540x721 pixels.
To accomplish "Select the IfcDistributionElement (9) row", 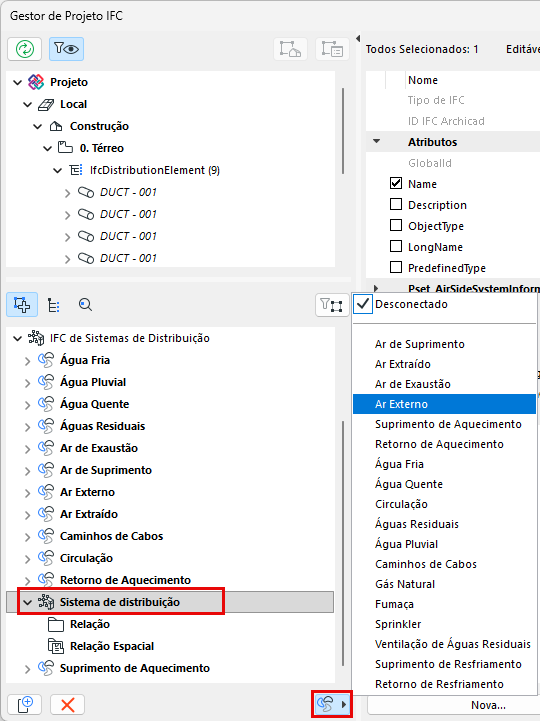I will coord(155,170).
